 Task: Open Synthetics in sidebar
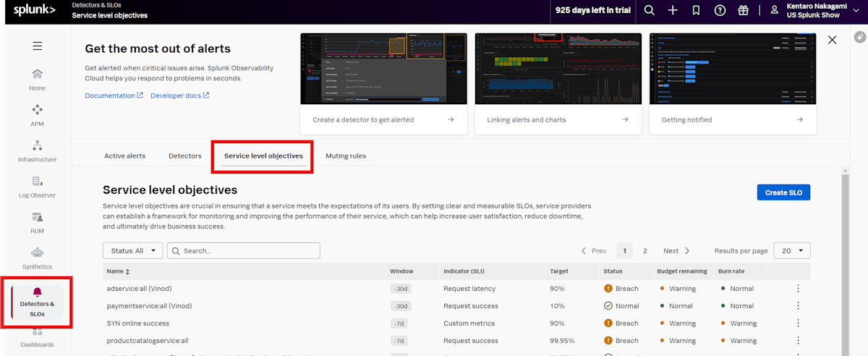[37, 258]
